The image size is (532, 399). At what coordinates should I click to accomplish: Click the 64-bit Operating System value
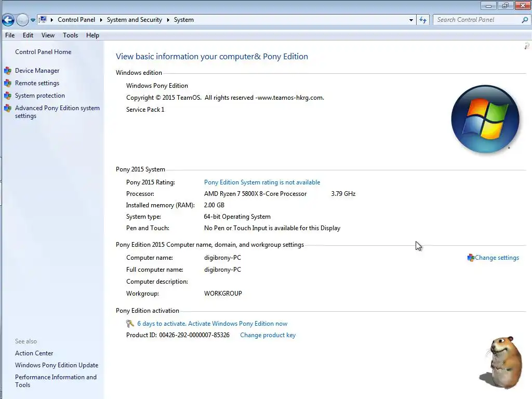[x=237, y=217]
